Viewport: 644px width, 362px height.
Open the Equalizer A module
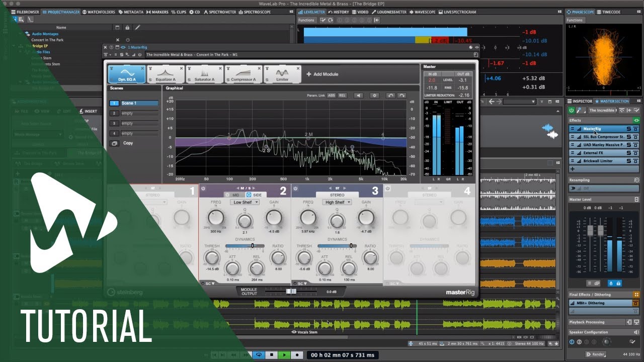tap(166, 74)
